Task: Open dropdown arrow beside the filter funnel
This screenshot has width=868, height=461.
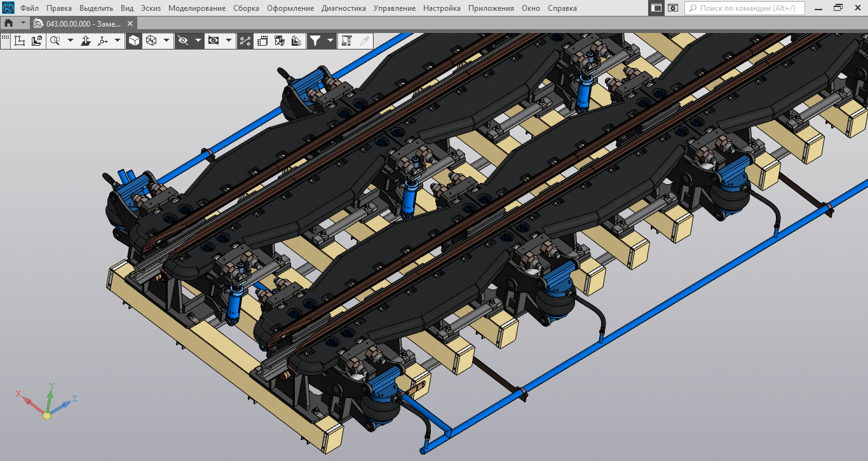Action: click(x=330, y=41)
